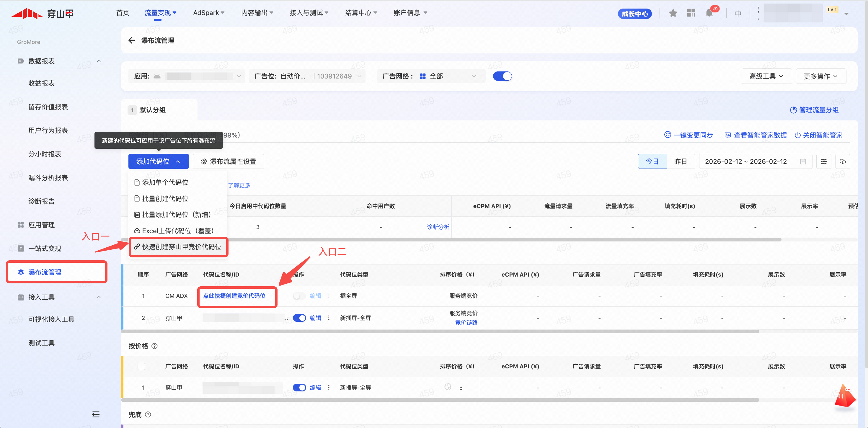Collapse the sidebar with the bottom menu icon

pos(96,414)
